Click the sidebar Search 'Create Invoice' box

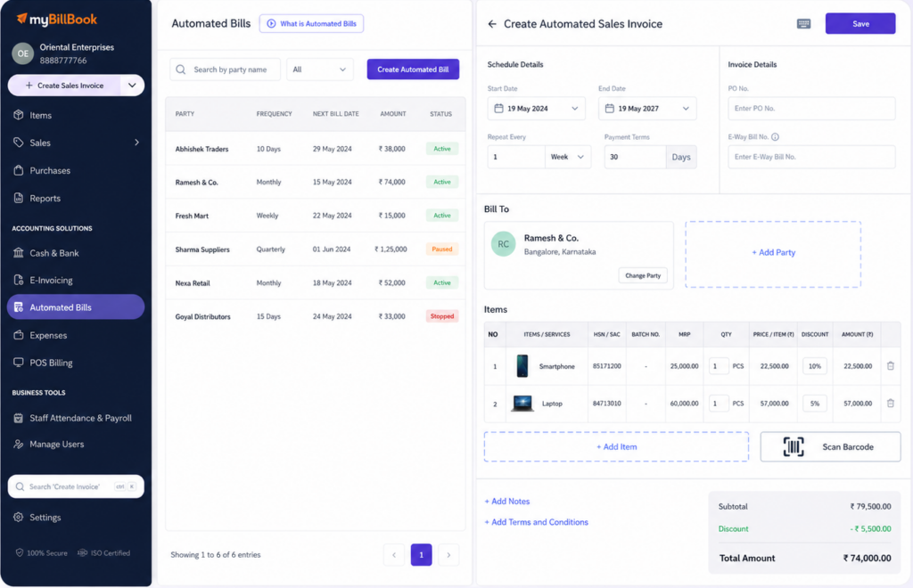tap(76, 486)
